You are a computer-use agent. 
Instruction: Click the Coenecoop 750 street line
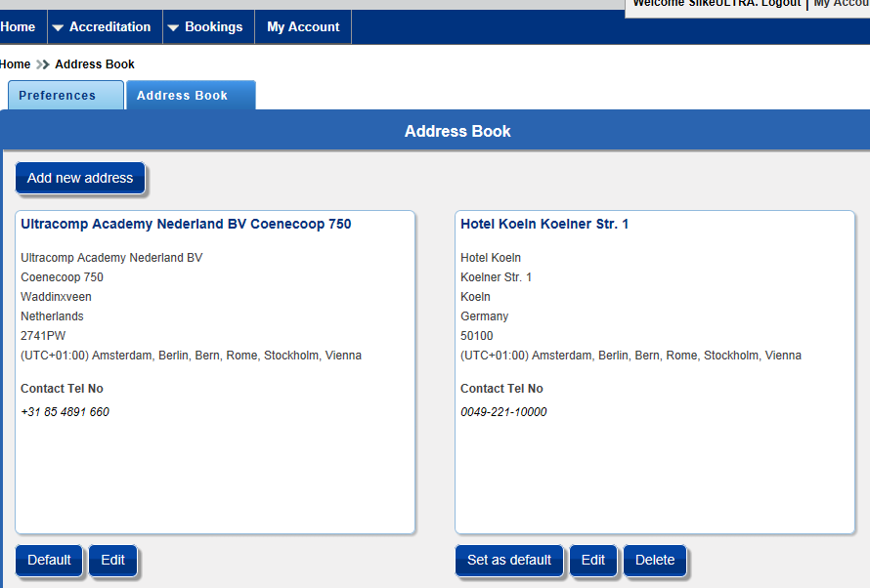(63, 277)
